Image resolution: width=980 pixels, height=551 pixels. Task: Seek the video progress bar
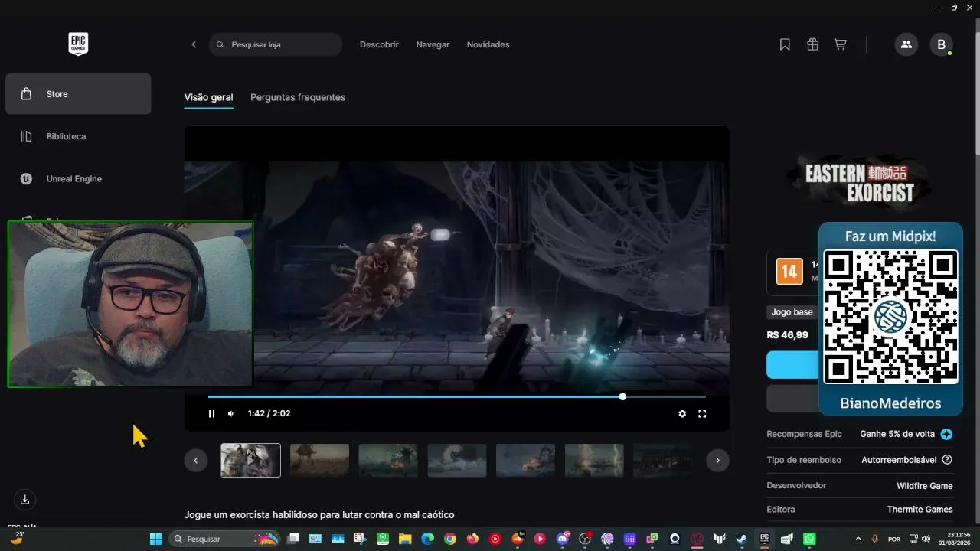(457, 396)
